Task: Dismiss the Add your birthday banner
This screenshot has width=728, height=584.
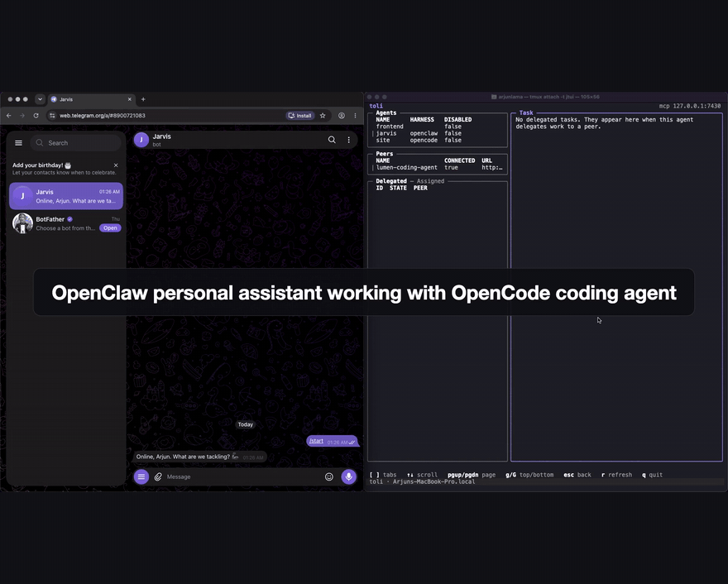Action: pyautogui.click(x=116, y=165)
